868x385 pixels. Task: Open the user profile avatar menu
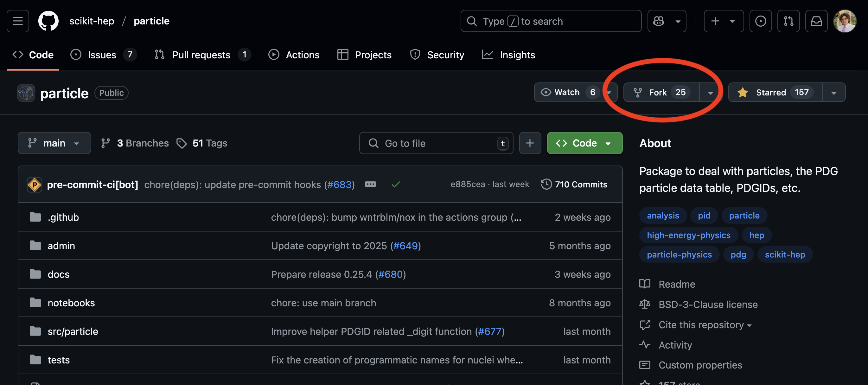(845, 21)
